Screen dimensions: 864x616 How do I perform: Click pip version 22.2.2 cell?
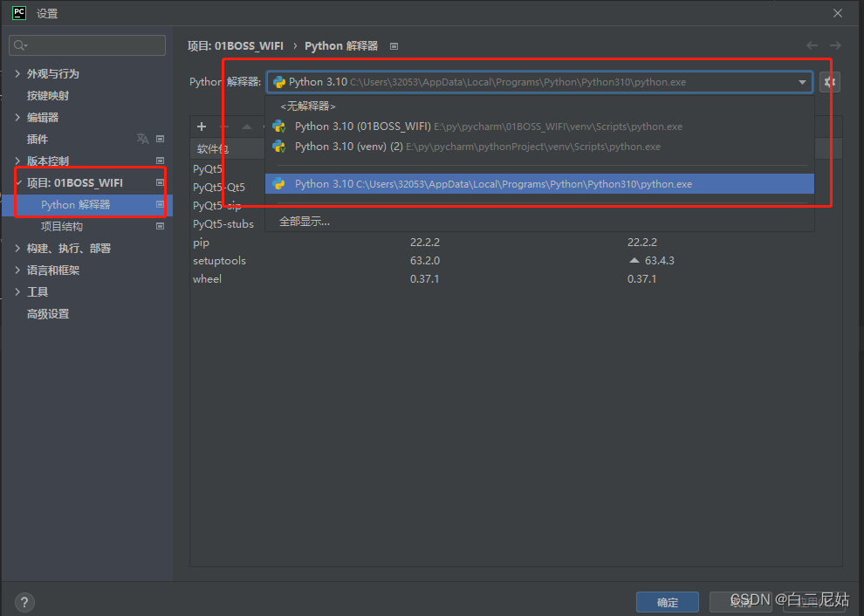pos(425,243)
